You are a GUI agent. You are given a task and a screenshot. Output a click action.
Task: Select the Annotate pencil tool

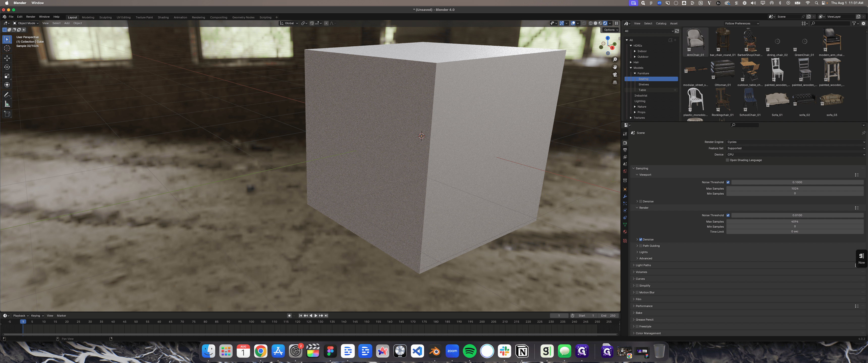coord(7,95)
